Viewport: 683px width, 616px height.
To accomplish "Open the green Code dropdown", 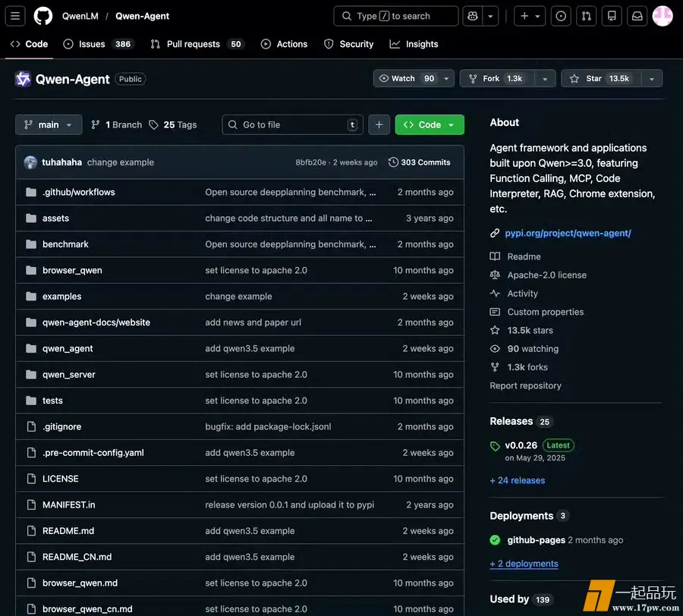I will [x=430, y=124].
